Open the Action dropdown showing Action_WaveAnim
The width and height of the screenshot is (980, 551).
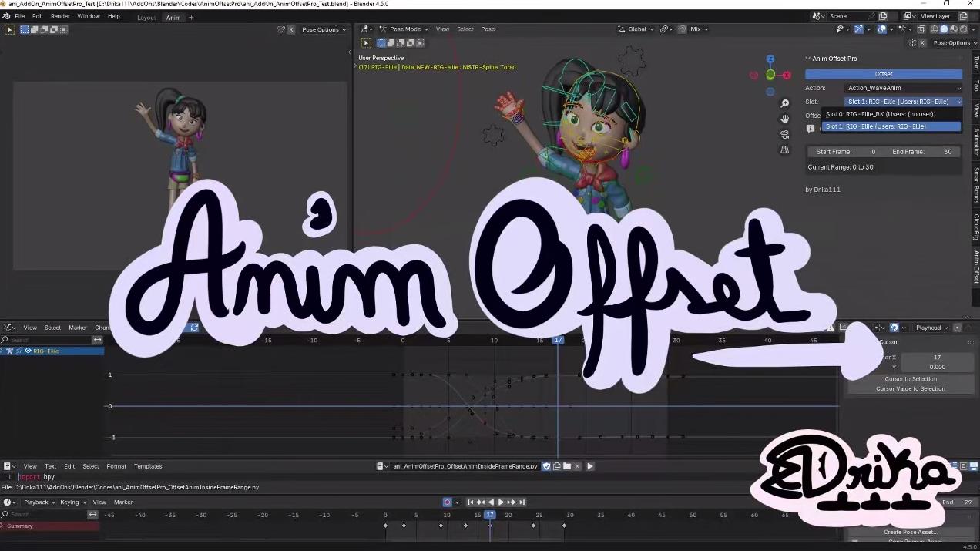903,88
